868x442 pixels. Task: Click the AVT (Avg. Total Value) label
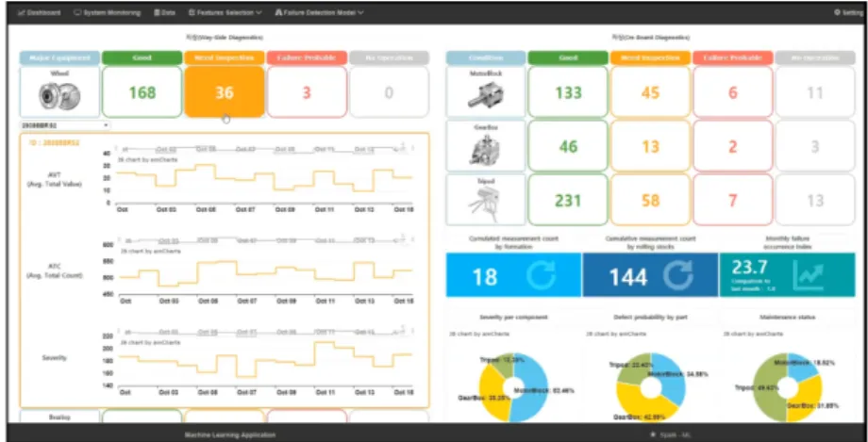pyautogui.click(x=55, y=179)
